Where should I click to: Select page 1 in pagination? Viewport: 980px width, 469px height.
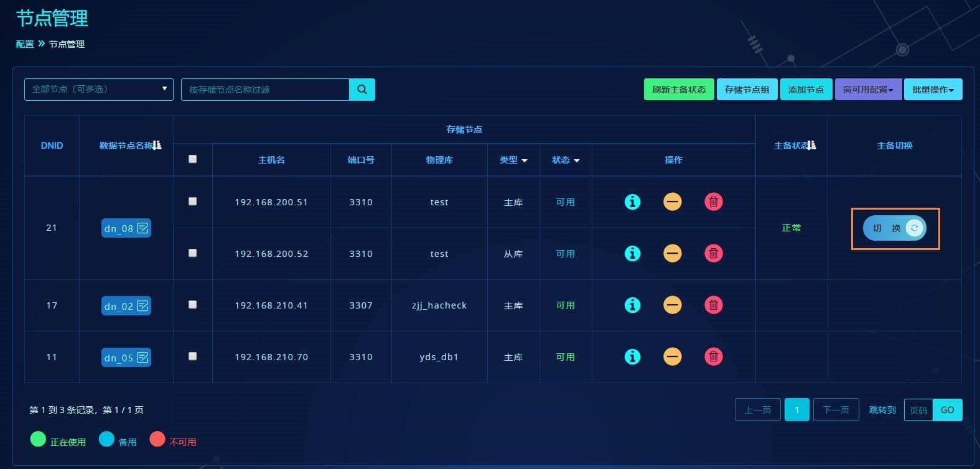[797, 410]
